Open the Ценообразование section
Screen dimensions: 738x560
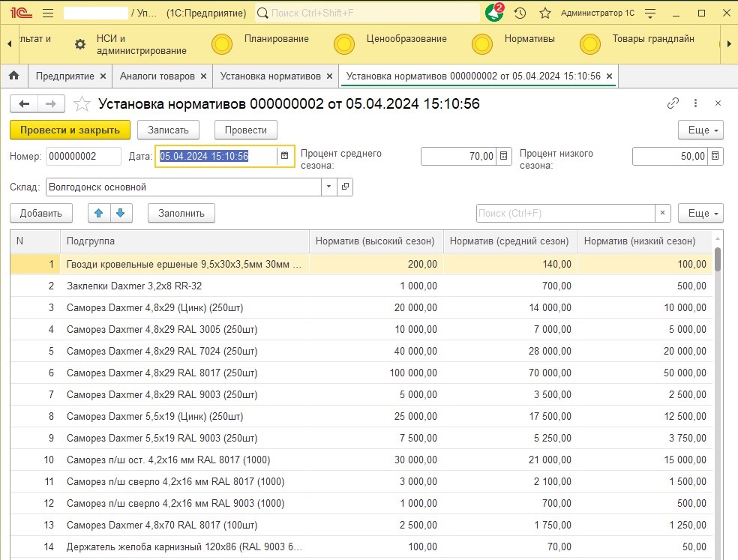(406, 39)
